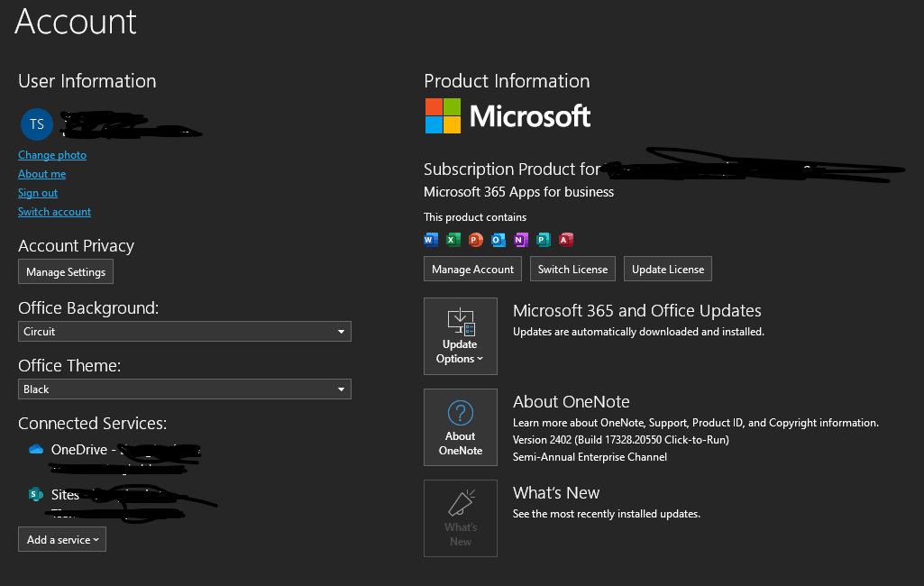Click the TS profile picture avatar
The image size is (924, 586).
[36, 124]
